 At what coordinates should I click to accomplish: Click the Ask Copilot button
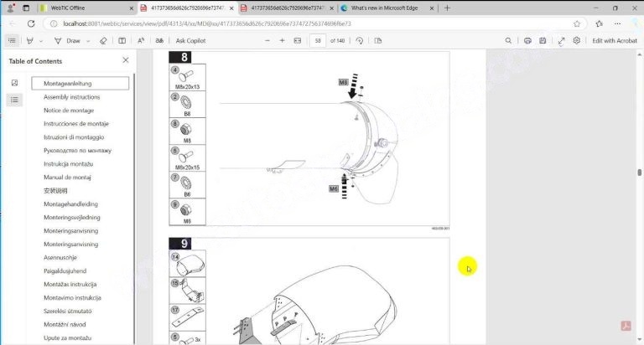(191, 40)
